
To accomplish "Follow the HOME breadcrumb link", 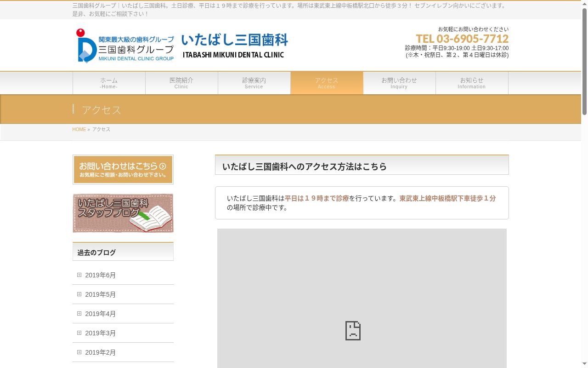I will click(x=79, y=130).
